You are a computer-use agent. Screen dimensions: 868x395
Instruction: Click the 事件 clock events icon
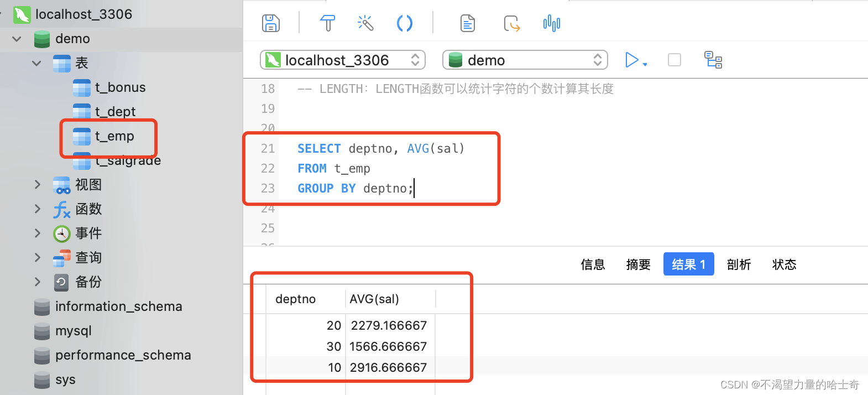point(61,233)
